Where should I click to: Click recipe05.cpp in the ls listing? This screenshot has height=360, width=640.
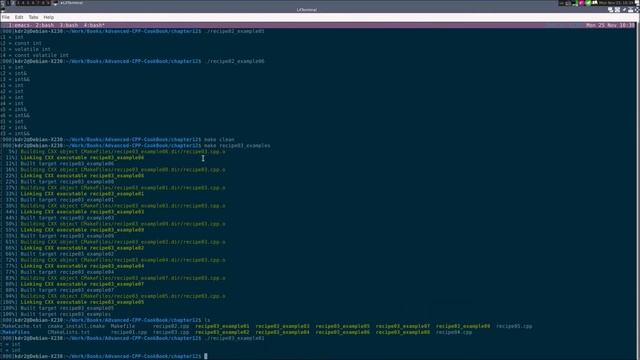[514, 327]
